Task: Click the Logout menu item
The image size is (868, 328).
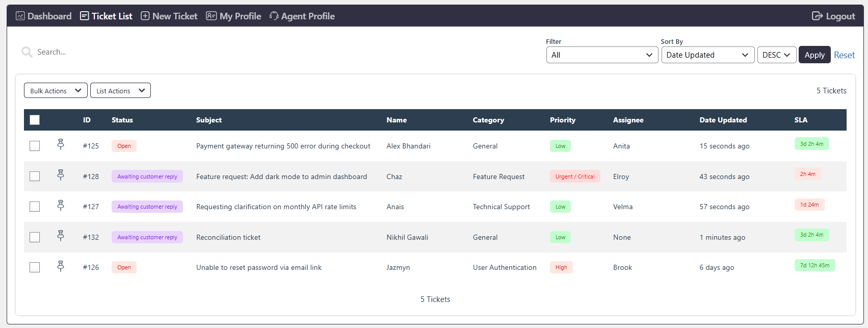Action: click(x=833, y=16)
